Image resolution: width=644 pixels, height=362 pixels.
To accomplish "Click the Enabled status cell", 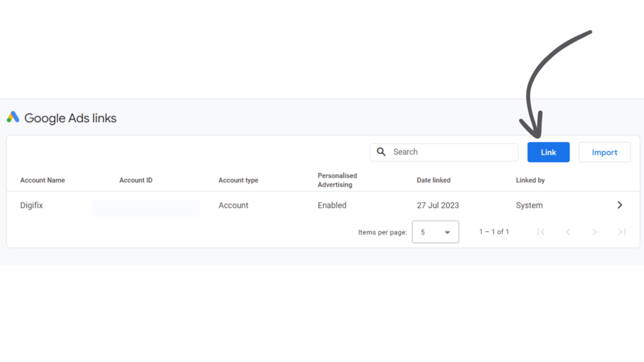I will [x=332, y=206].
